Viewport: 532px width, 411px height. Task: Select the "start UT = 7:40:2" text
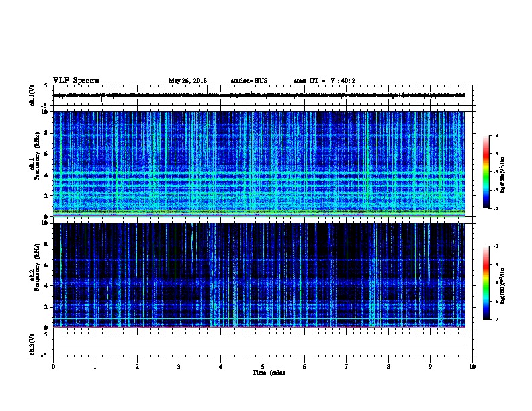[x=324, y=81]
